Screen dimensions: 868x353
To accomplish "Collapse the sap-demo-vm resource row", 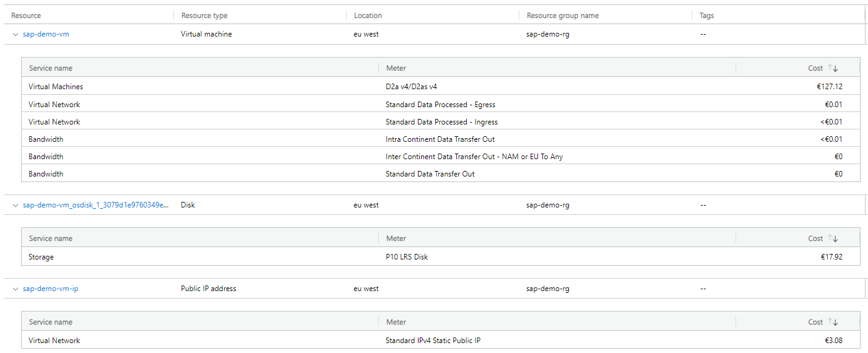I will [x=15, y=35].
